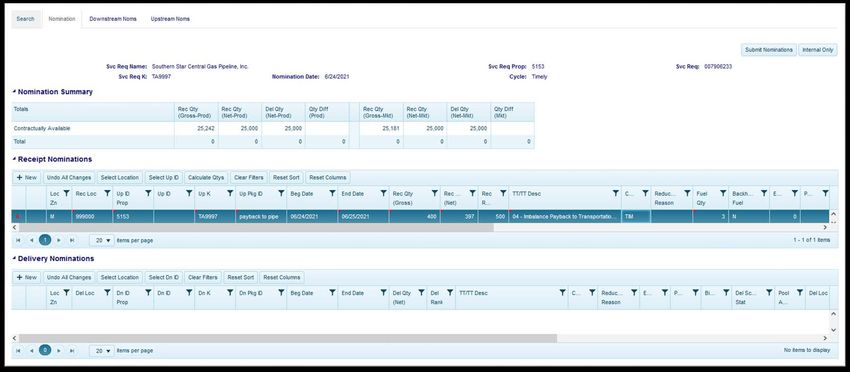Jump to last page in Delivery Nominations pager
This screenshot has width=850, height=372.
(72, 350)
